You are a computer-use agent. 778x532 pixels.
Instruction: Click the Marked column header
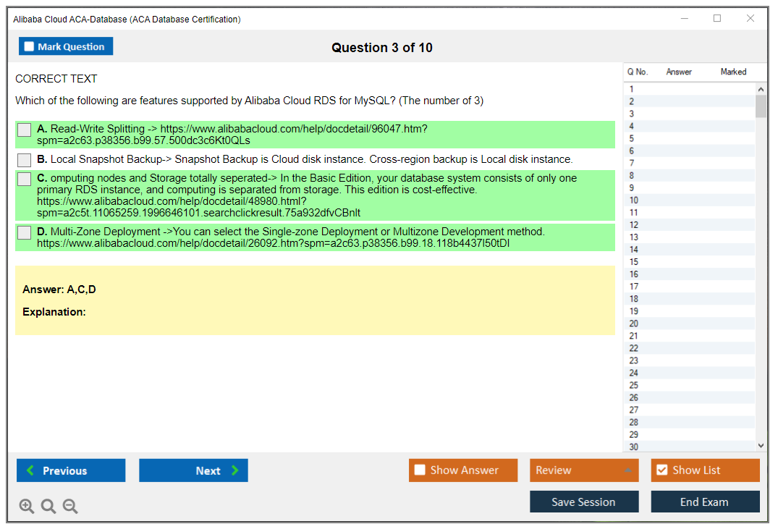pyautogui.click(x=733, y=72)
